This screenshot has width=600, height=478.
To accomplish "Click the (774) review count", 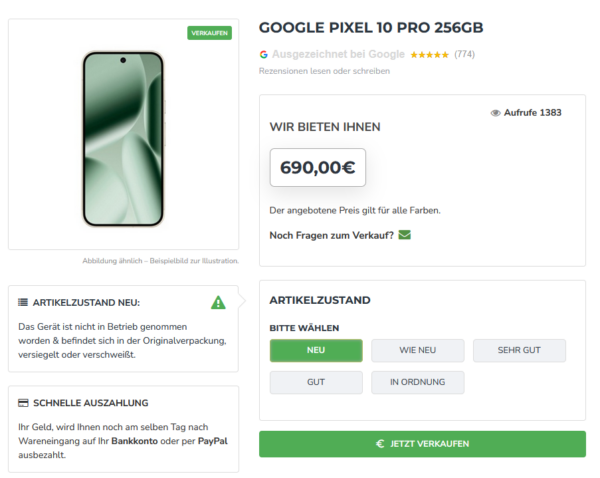I will pos(464,54).
